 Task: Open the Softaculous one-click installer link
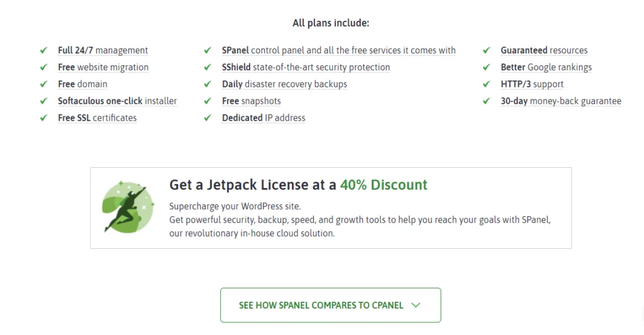pyautogui.click(x=117, y=101)
